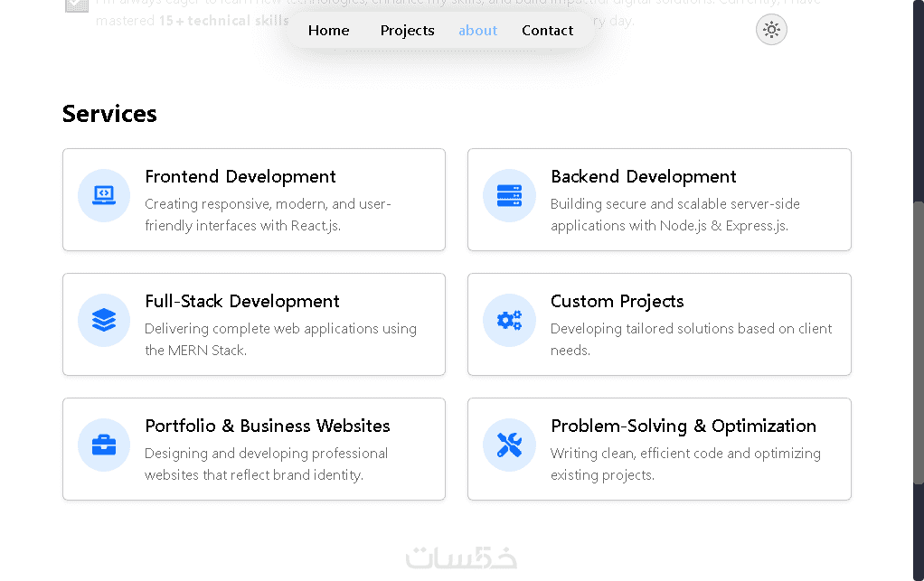Select the Full-Stack Development card title
This screenshot has width=924, height=581.
click(x=242, y=301)
